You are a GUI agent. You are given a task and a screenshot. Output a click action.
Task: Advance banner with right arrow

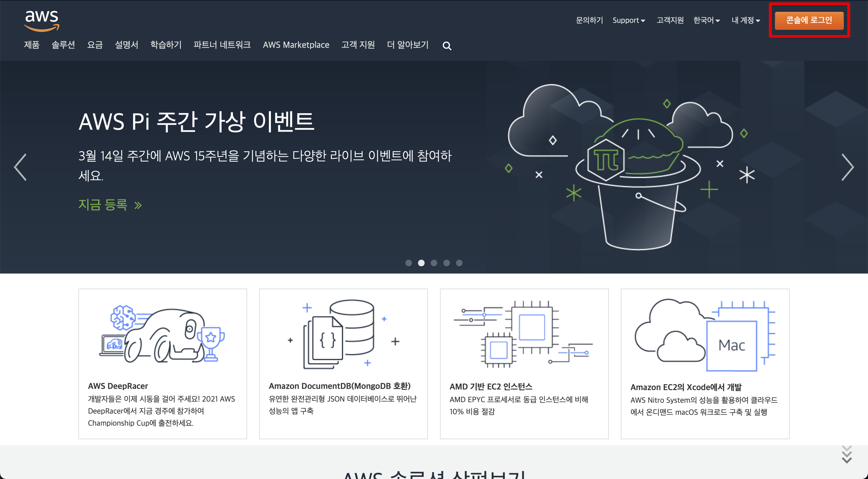point(847,167)
